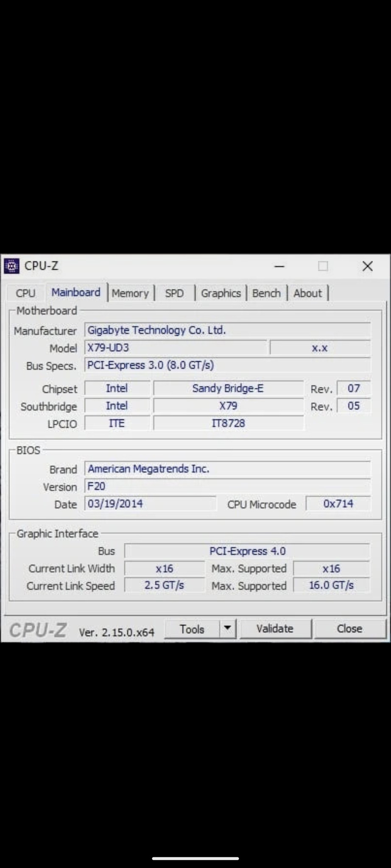The width and height of the screenshot is (391, 868).
Task: Select the CPU Microcode value field
Action: tap(338, 504)
